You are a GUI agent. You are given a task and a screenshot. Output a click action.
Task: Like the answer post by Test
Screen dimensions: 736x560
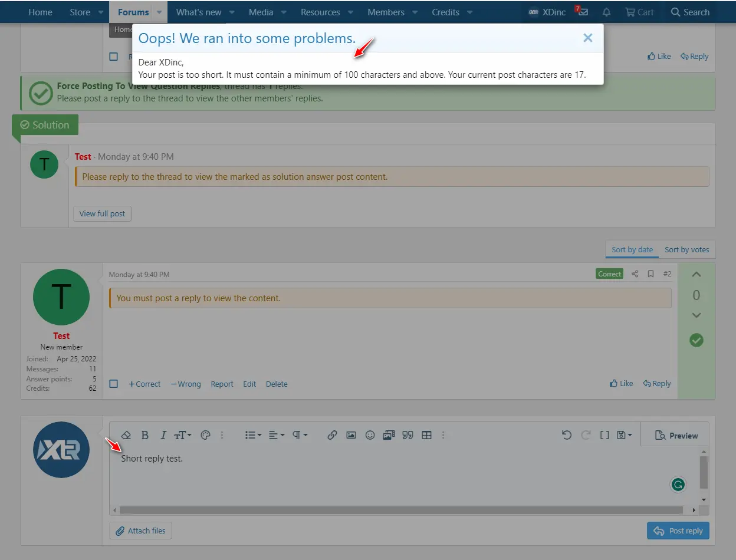coord(622,383)
